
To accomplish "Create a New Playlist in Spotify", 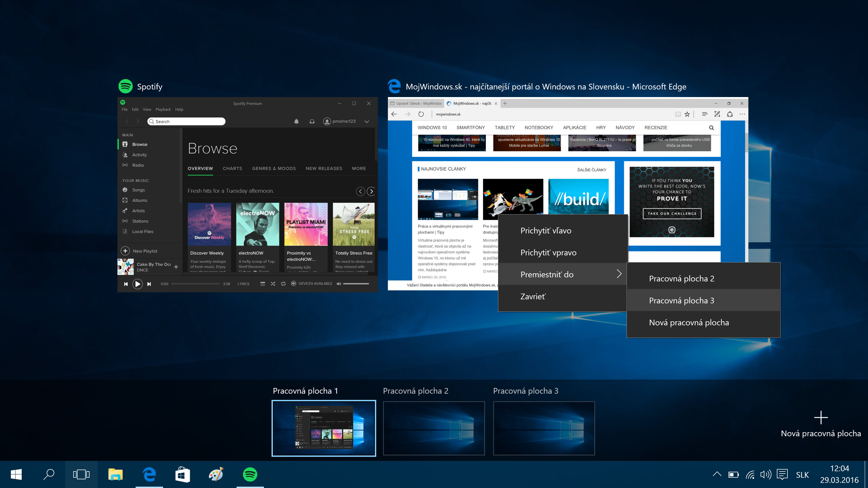I will coord(139,251).
